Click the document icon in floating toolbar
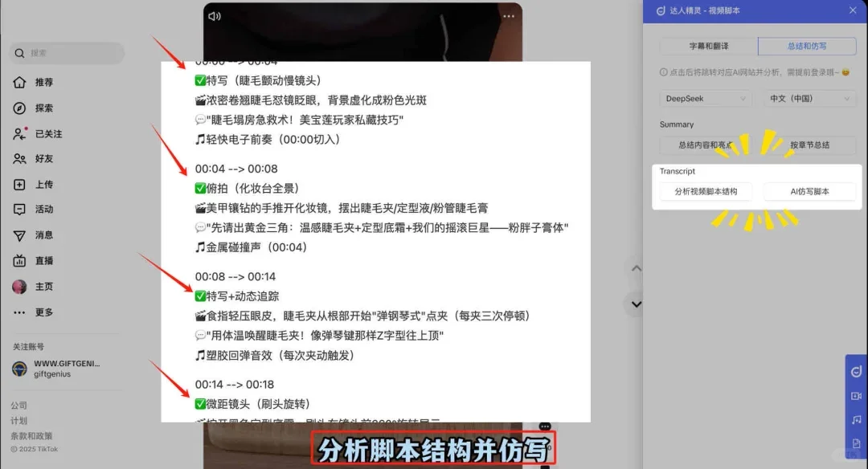 (x=855, y=442)
